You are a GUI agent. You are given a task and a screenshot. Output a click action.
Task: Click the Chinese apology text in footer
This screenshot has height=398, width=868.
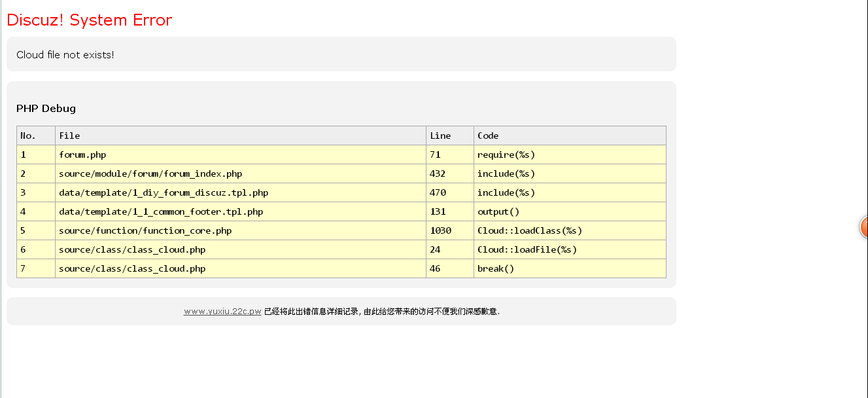pyautogui.click(x=382, y=312)
